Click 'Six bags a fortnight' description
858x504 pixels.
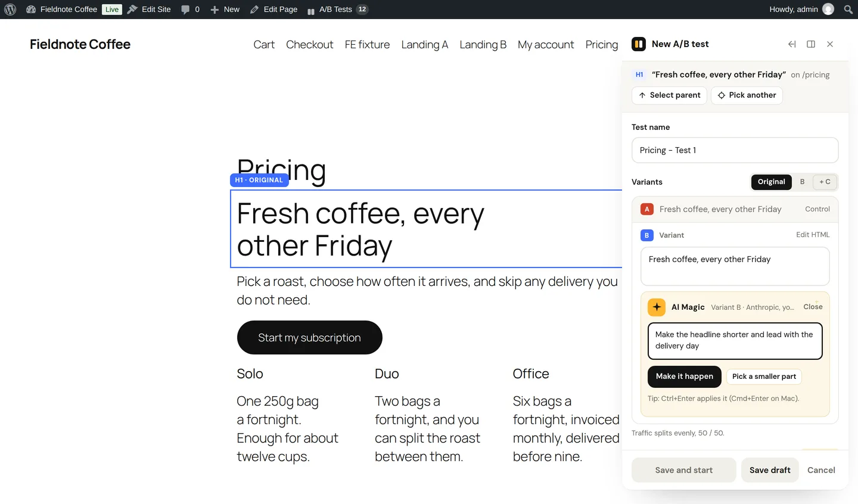click(x=566, y=429)
